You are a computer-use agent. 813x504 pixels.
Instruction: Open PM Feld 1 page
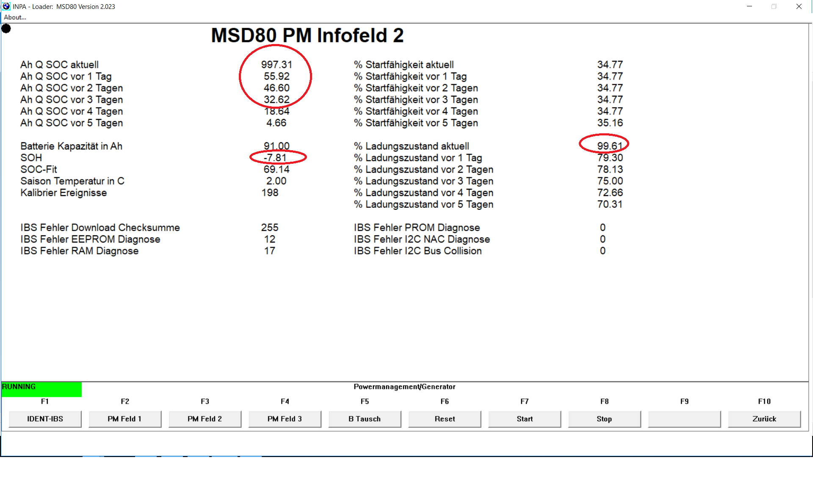(124, 419)
